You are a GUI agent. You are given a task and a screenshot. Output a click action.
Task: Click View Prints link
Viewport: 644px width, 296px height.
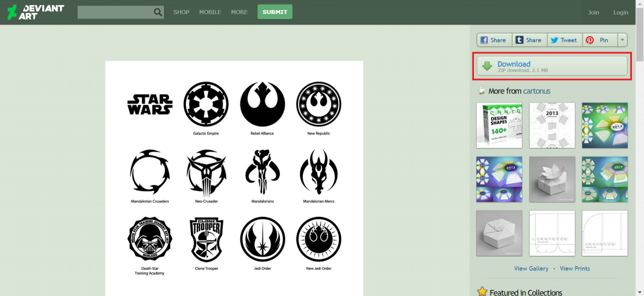coord(575,268)
